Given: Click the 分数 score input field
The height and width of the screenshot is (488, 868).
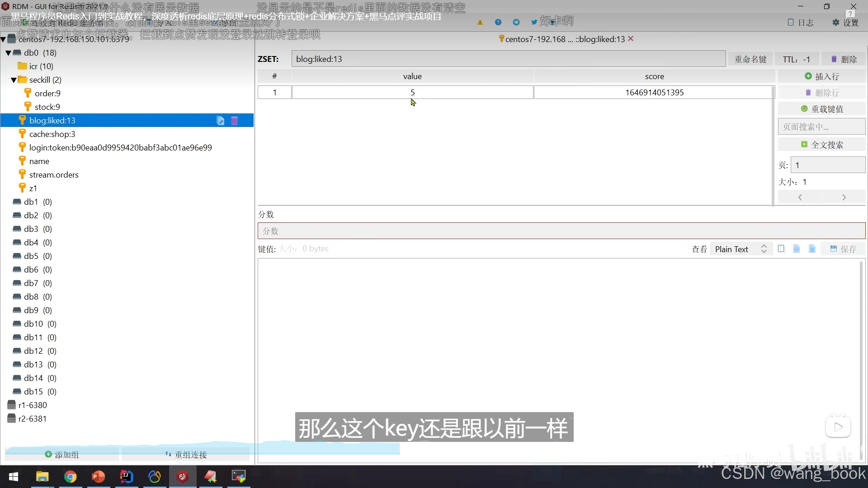Looking at the screenshot, I should pos(561,231).
